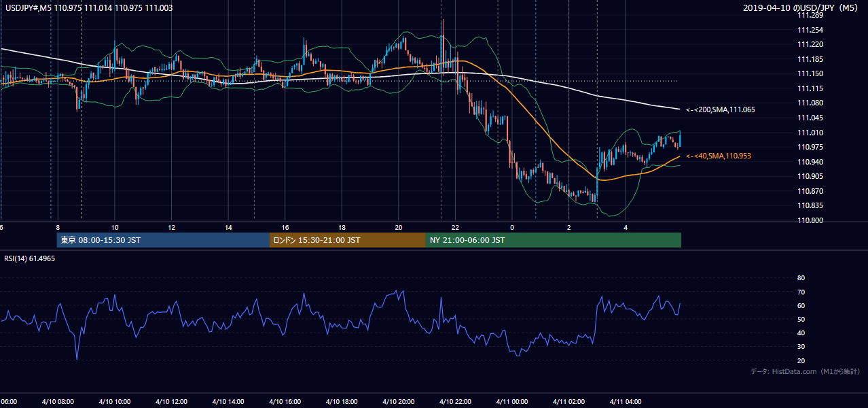This screenshot has width=868, height=408.
Task: Click price axis label 111.045
Action: pos(811,118)
